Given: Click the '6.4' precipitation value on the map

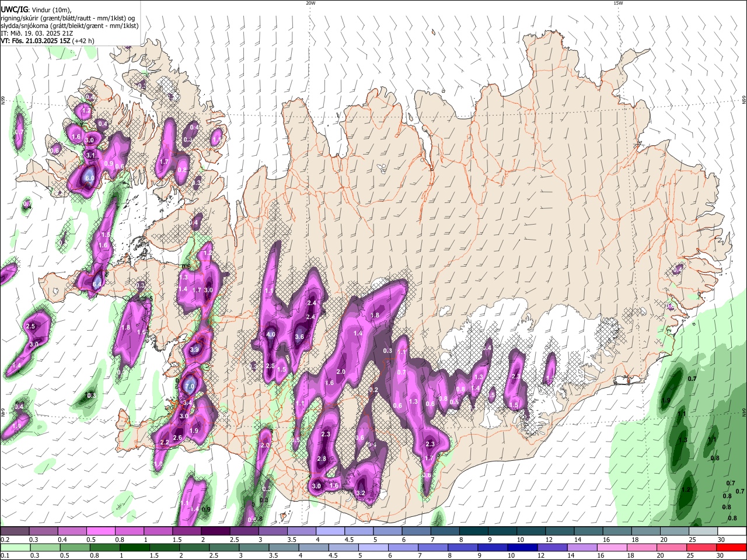Looking at the screenshot, I should 97,285.
